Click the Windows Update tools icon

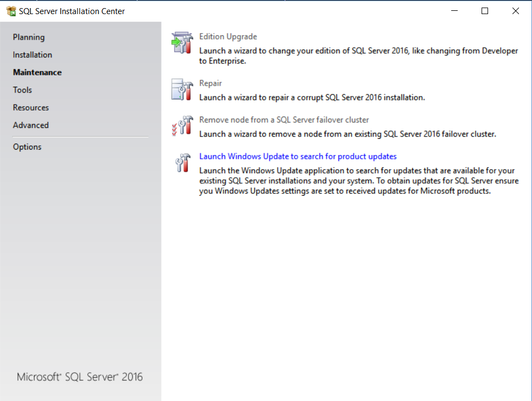(x=182, y=163)
